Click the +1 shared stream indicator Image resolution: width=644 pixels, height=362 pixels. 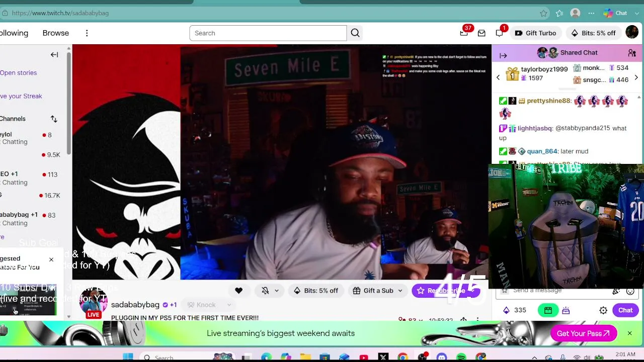point(173,305)
